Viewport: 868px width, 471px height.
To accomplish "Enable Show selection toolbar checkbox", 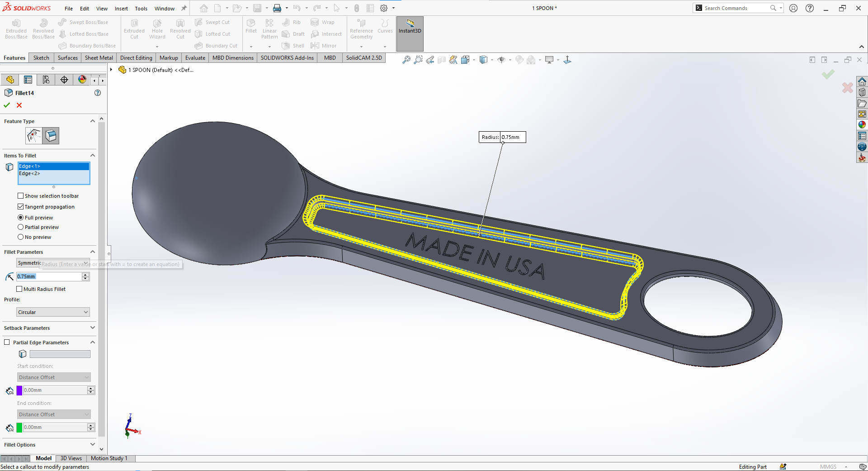I will click(20, 196).
